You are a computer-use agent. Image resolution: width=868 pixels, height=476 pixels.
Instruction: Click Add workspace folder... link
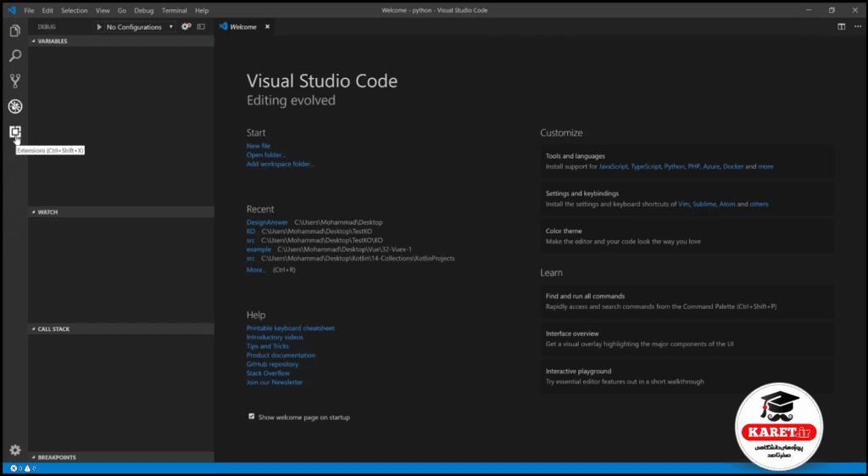pos(280,164)
